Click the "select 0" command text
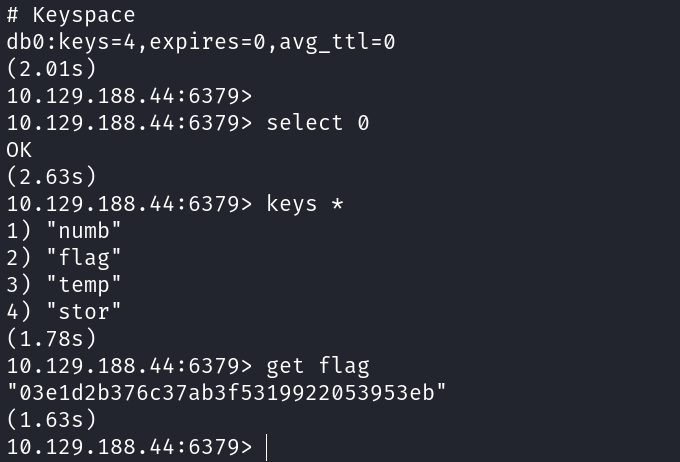 pos(317,123)
